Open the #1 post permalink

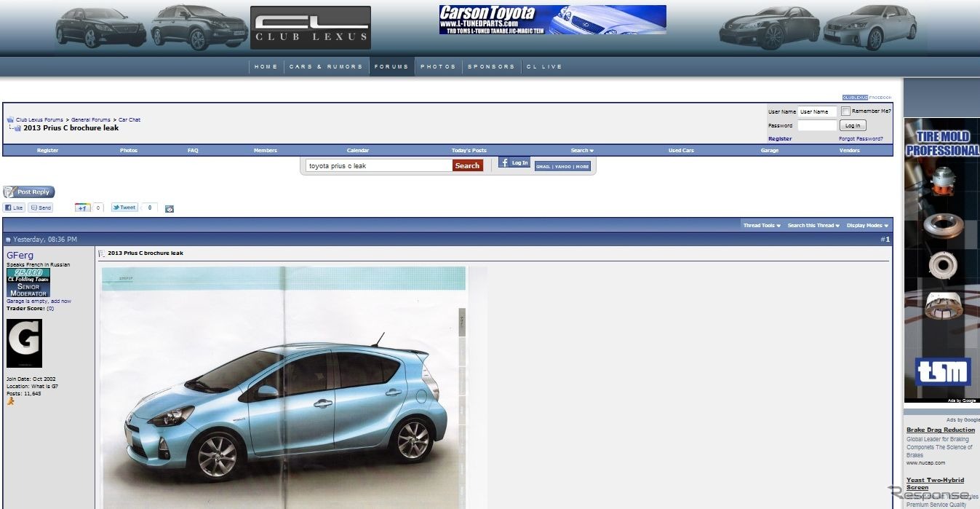click(885, 239)
